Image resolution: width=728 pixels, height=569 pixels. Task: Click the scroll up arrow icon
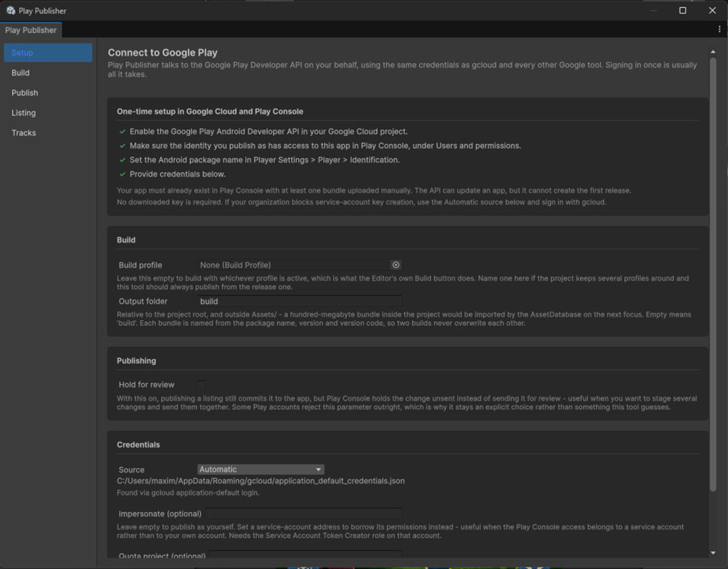pyautogui.click(x=712, y=52)
